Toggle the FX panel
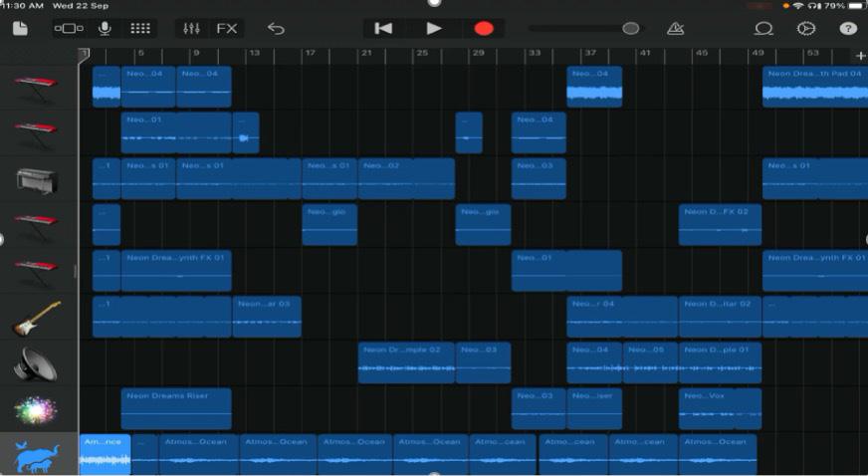Screen dimensions: 868x476 click(x=226, y=28)
